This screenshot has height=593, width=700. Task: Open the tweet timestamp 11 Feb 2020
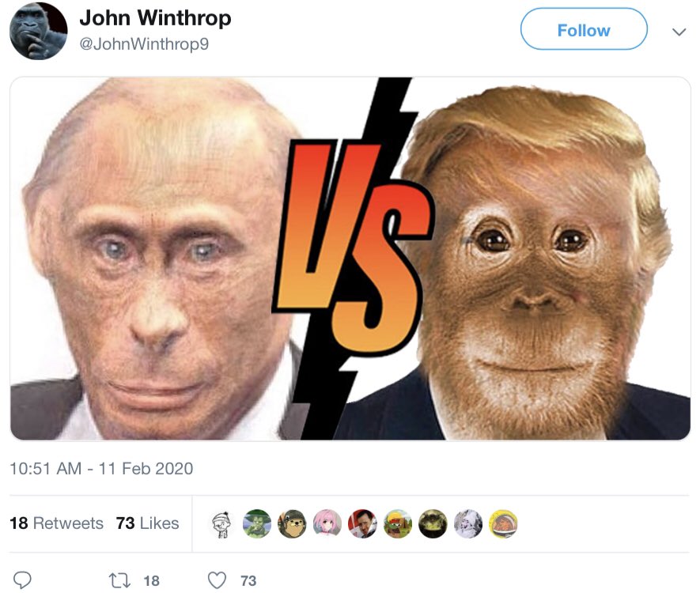pos(101,469)
